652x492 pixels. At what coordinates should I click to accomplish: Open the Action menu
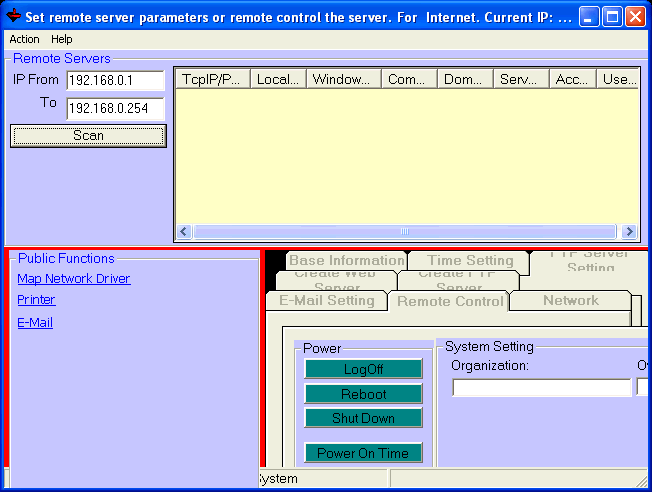coord(24,39)
